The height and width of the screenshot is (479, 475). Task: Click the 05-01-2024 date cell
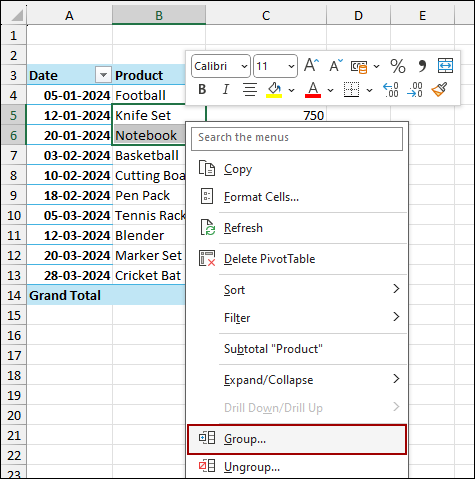tap(69, 95)
